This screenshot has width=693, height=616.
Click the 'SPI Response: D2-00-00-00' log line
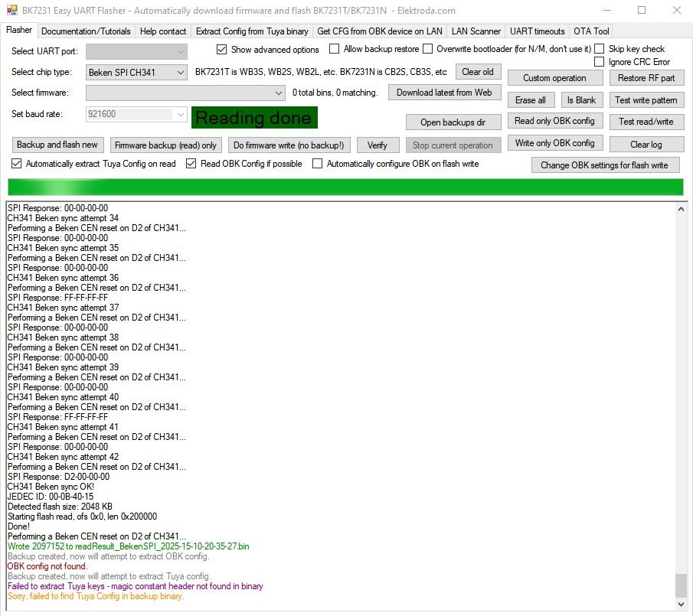coord(59,477)
